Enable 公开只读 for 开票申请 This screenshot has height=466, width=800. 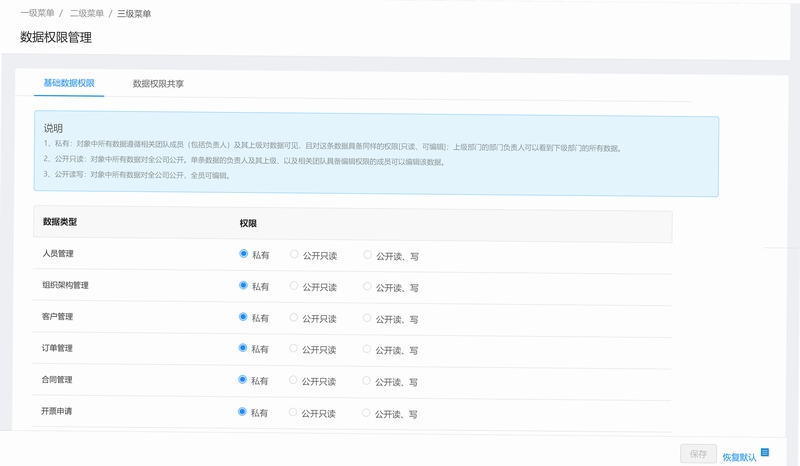(293, 412)
